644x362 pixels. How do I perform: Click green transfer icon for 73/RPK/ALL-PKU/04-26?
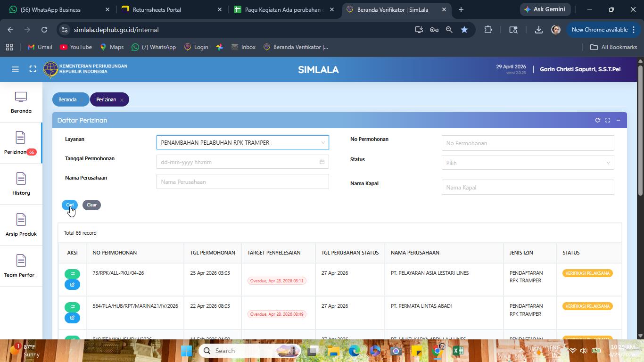(72, 274)
